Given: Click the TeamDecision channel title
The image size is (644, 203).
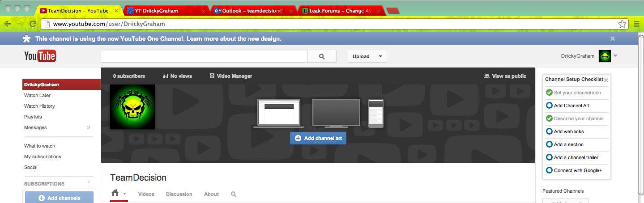Looking at the screenshot, I should (x=138, y=178).
